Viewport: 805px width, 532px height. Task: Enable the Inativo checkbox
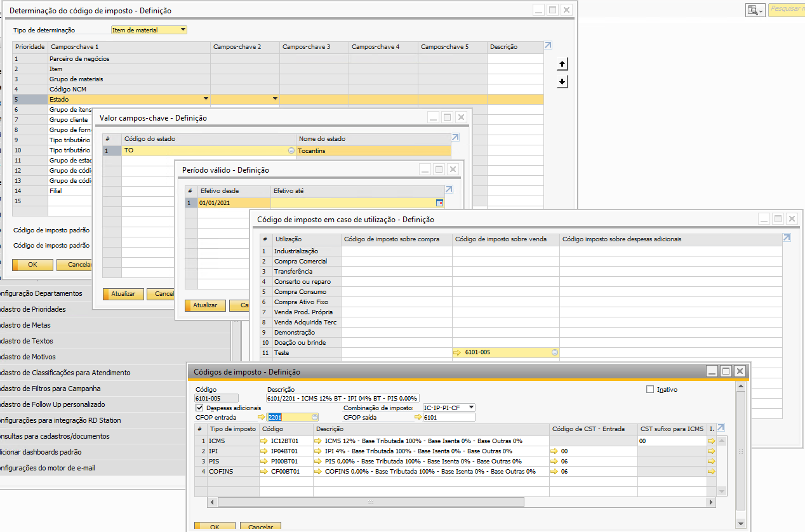[649, 389]
